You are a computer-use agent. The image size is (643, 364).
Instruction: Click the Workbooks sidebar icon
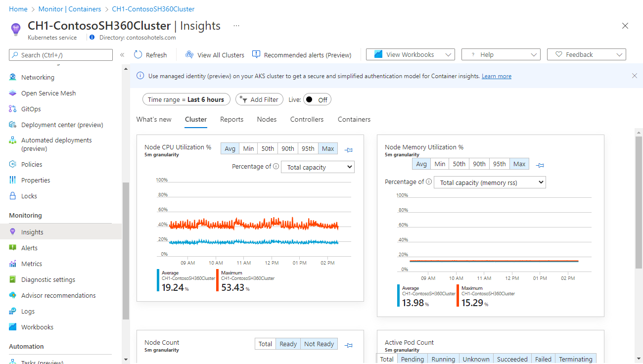pos(13,327)
